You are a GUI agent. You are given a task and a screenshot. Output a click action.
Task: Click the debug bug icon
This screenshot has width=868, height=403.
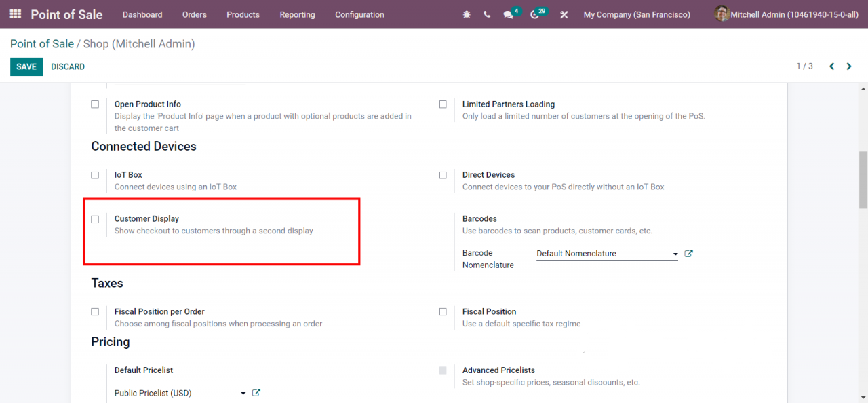467,14
